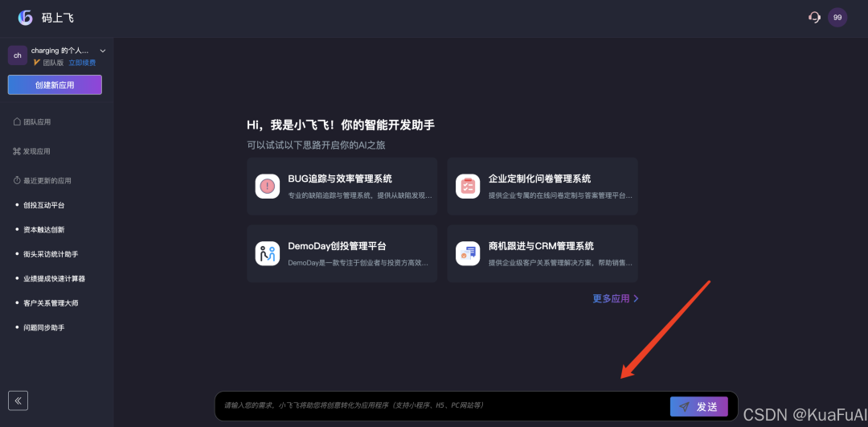Open 资本触达创新 app
Image resolution: width=868 pixels, height=427 pixels.
43,229
